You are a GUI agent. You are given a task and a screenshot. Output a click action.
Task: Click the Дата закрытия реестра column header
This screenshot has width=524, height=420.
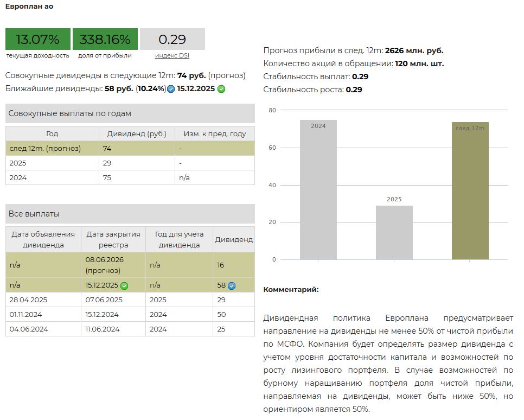pos(113,239)
